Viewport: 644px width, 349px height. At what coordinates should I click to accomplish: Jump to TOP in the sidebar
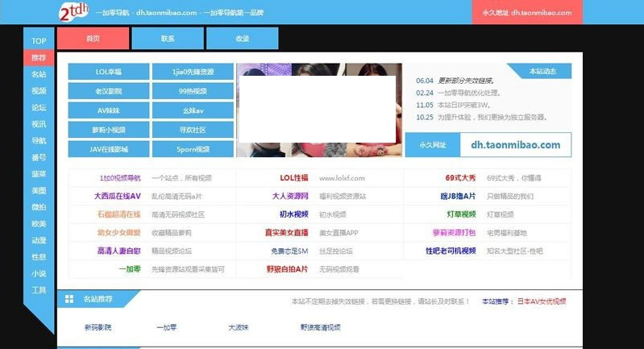tap(39, 41)
